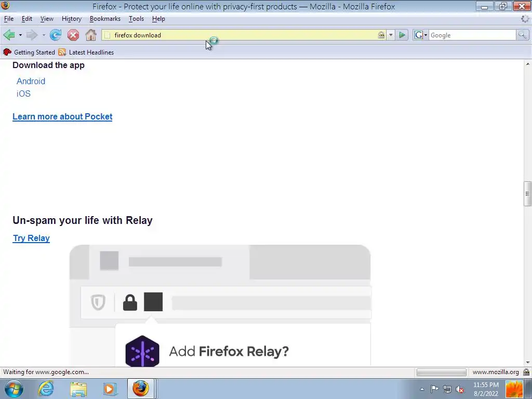Click the loading throbber activity icon

(525, 19)
